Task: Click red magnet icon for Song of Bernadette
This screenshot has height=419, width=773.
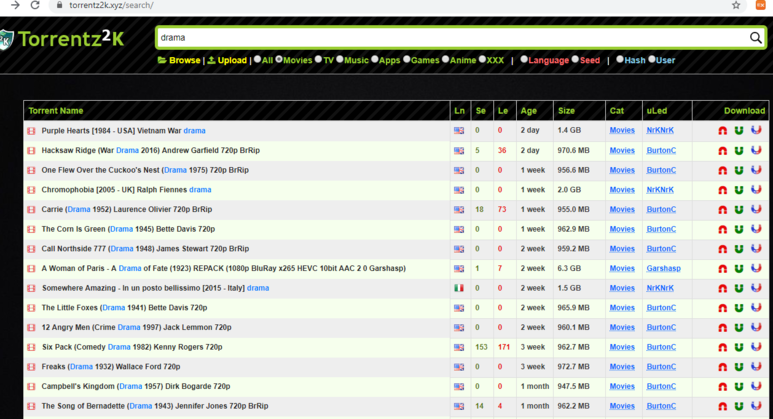Action: (x=723, y=407)
